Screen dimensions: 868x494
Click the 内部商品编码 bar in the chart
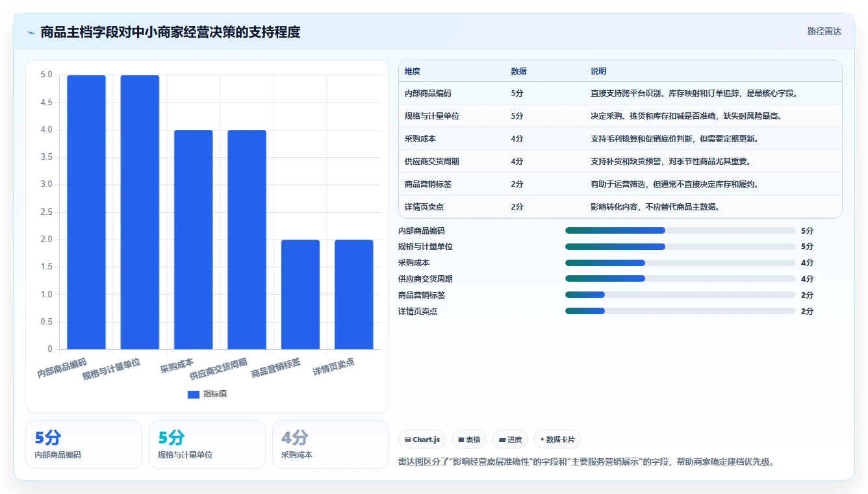click(x=86, y=212)
